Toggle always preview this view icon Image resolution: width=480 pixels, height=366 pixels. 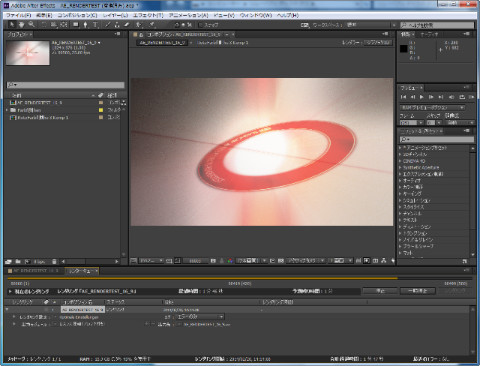click(x=133, y=261)
